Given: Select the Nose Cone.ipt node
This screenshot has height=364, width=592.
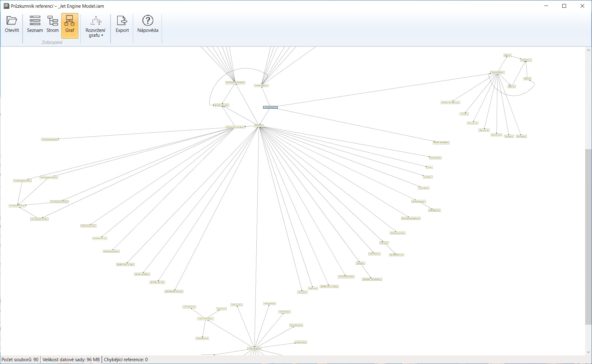Looking at the screenshot, I should [302, 292].
